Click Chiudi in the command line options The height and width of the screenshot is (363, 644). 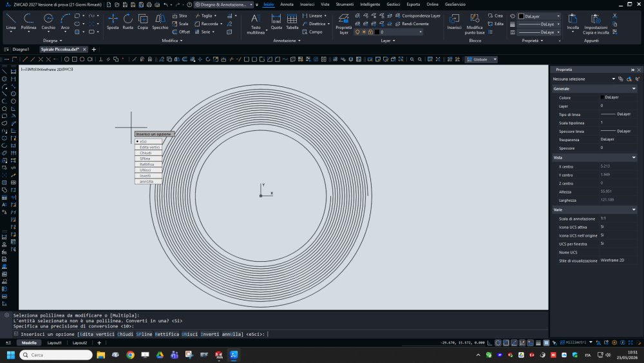126,334
